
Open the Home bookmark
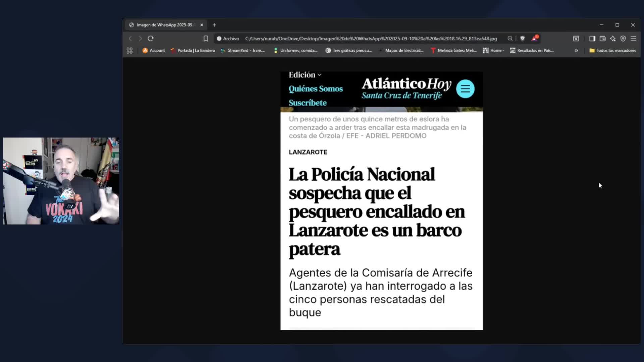coord(493,50)
